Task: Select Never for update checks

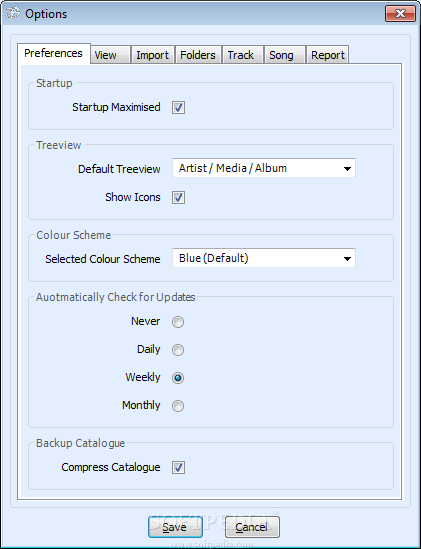Action: click(178, 322)
